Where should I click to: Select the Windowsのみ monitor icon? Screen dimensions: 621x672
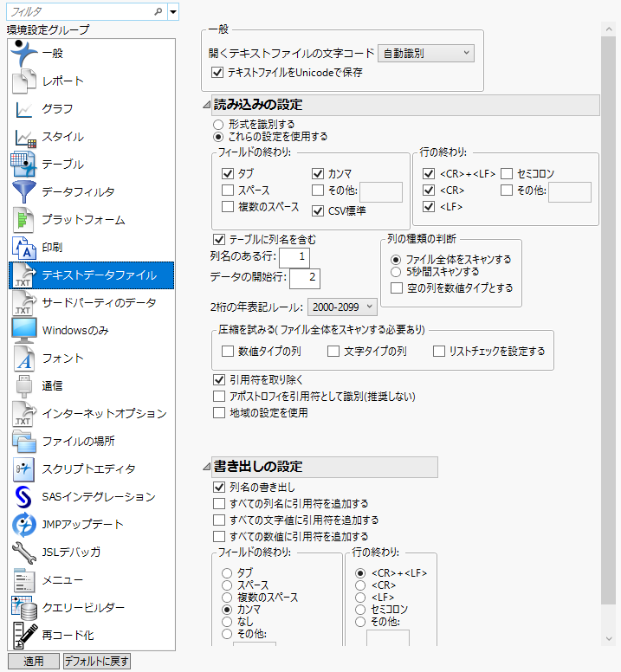pyautogui.click(x=24, y=331)
